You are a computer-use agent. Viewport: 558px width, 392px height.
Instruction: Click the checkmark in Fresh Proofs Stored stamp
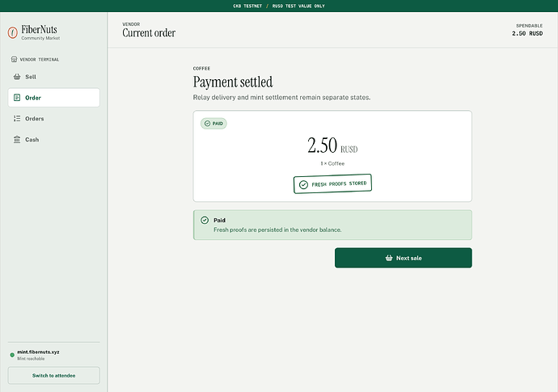[303, 184]
